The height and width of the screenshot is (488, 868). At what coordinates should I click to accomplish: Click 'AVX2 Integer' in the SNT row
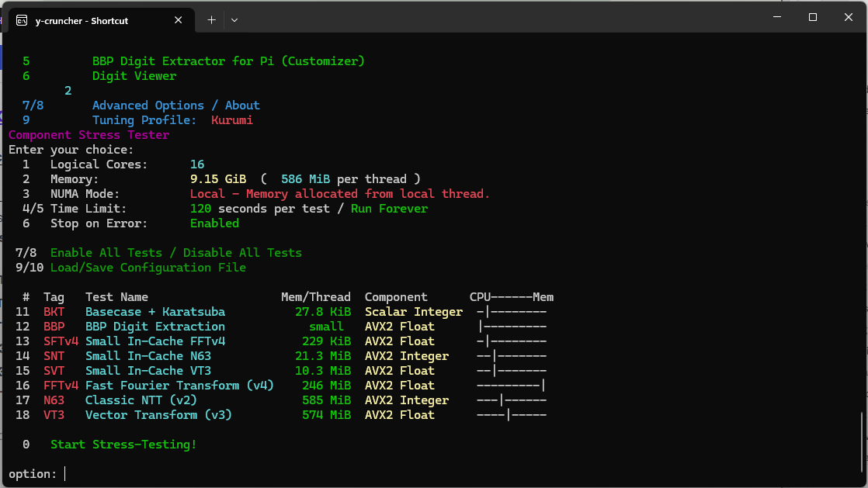point(406,356)
